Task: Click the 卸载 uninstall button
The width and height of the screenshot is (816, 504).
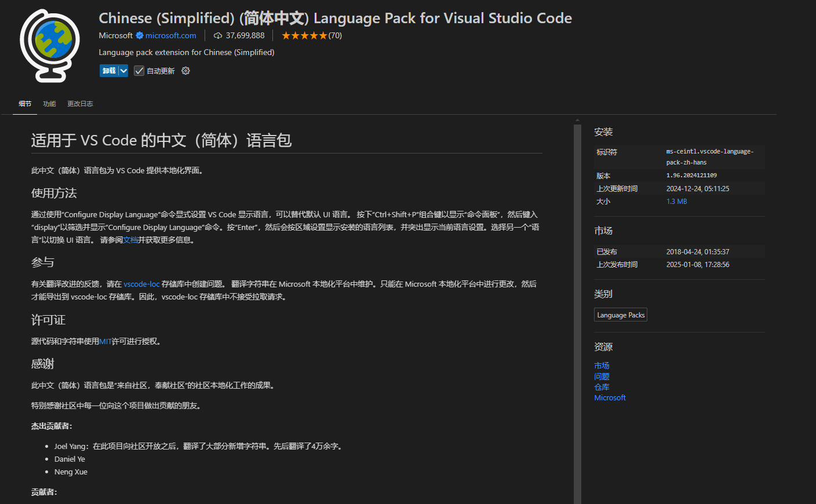Action: coord(109,71)
